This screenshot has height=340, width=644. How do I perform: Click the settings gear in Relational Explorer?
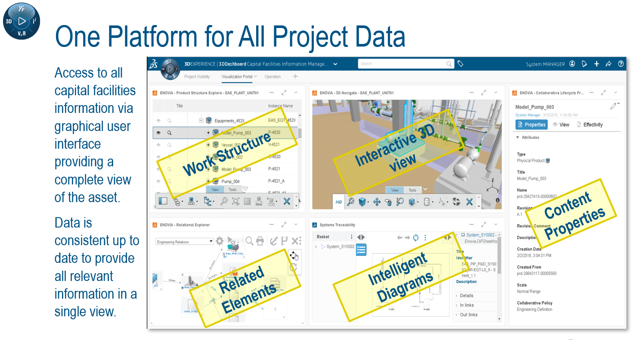(220, 241)
